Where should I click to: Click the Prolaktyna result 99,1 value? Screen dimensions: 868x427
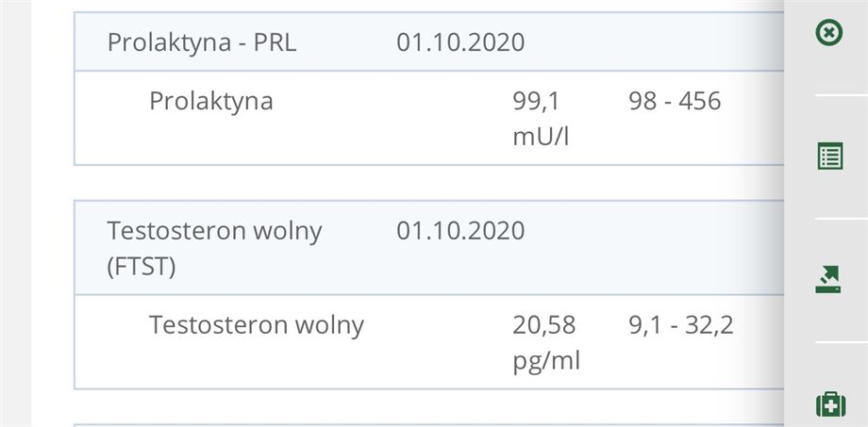click(537, 102)
